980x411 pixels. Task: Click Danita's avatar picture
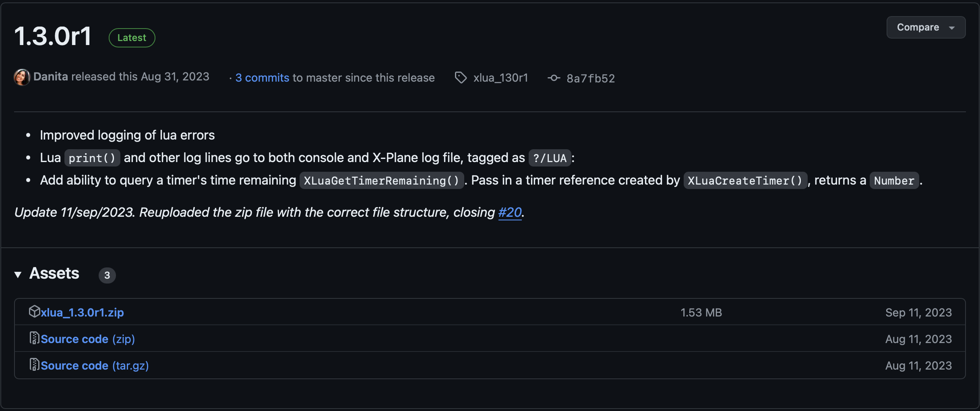tap(22, 77)
